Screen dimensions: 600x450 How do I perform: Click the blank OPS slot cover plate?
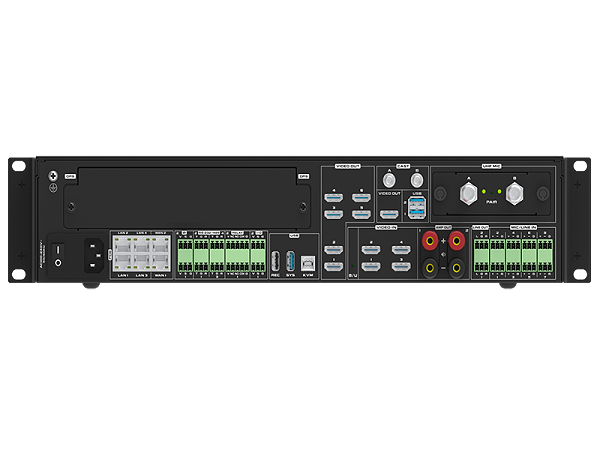click(186, 200)
